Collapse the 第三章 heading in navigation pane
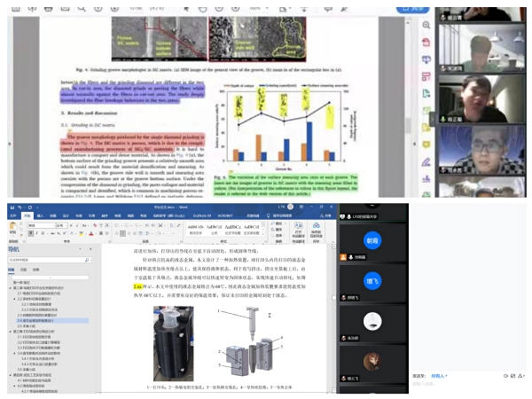532x399 pixels. [x=10, y=332]
